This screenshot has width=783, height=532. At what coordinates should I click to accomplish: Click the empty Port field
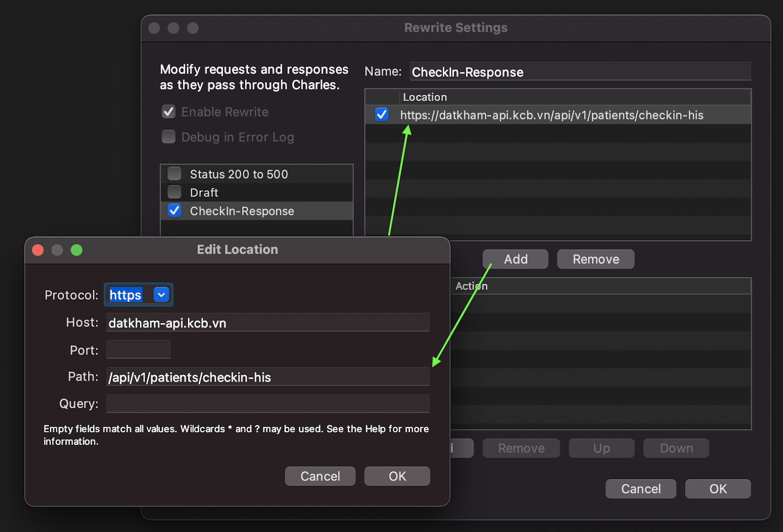coord(138,349)
